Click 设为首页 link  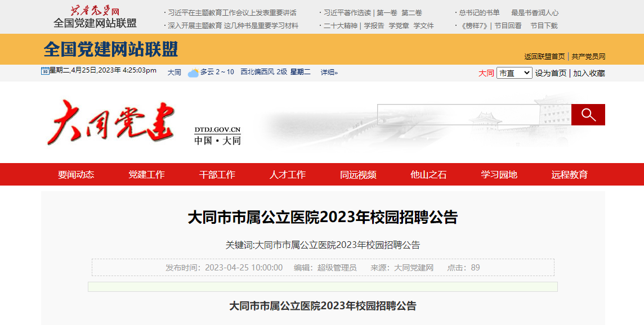(551, 73)
